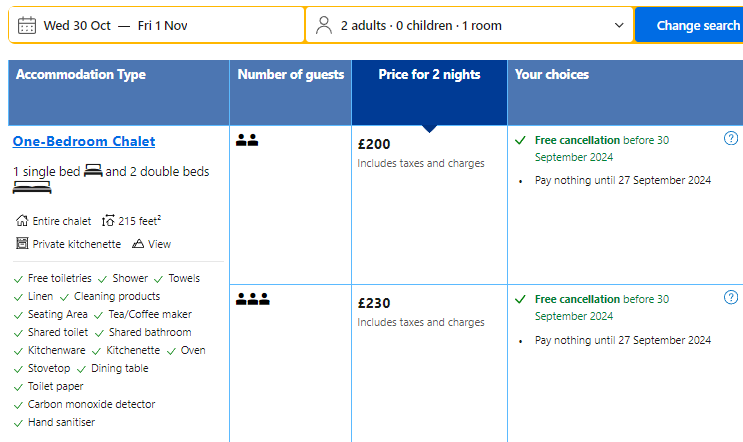Click the Price for 2 nights column header

[429, 75]
